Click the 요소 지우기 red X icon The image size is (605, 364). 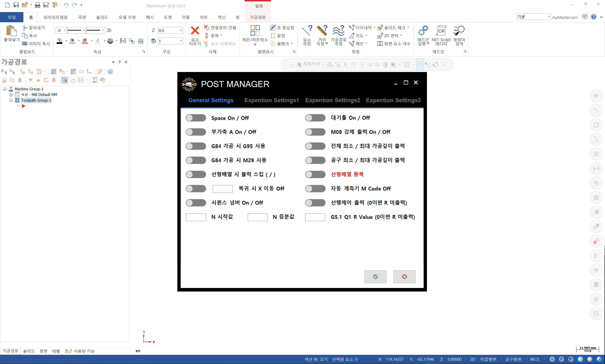tap(195, 31)
